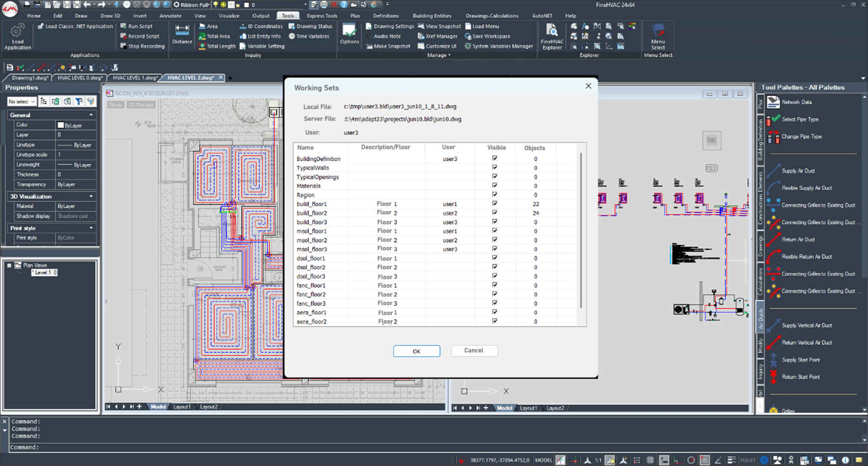This screenshot has width=868, height=466.
Task: Toggle visibility of build_floor1 working set
Action: pos(495,204)
